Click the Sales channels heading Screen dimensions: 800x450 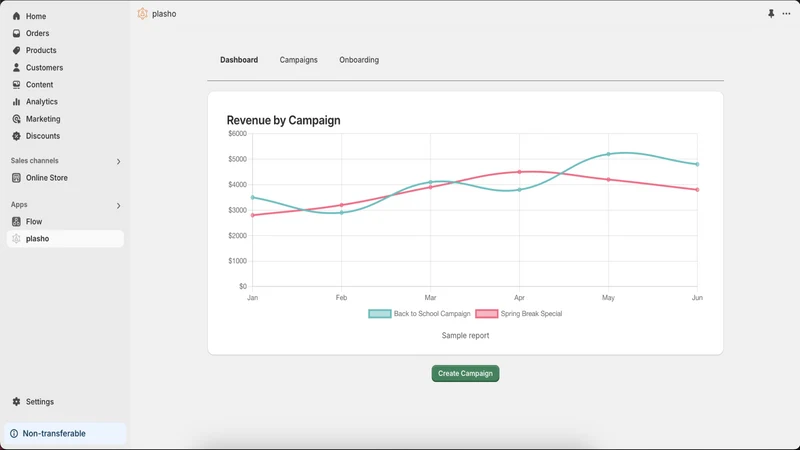tap(35, 161)
